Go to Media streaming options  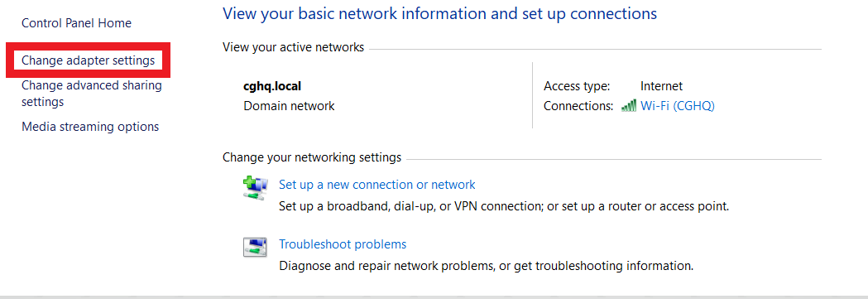[x=90, y=127]
